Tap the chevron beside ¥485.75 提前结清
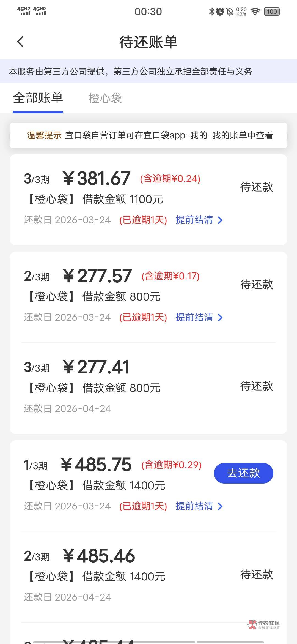The height and width of the screenshot is (644, 297). click(220, 506)
